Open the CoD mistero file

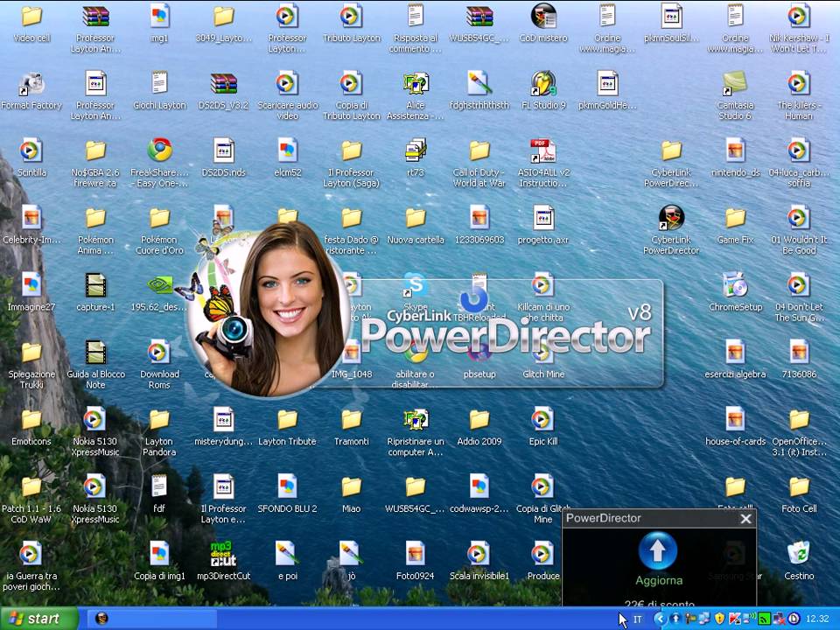coord(543,17)
